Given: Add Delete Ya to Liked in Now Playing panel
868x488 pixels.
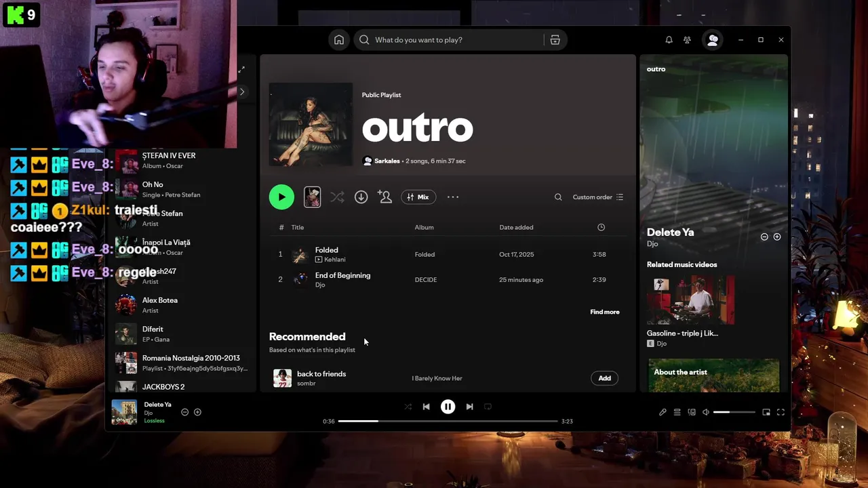Looking at the screenshot, I should 777,237.
